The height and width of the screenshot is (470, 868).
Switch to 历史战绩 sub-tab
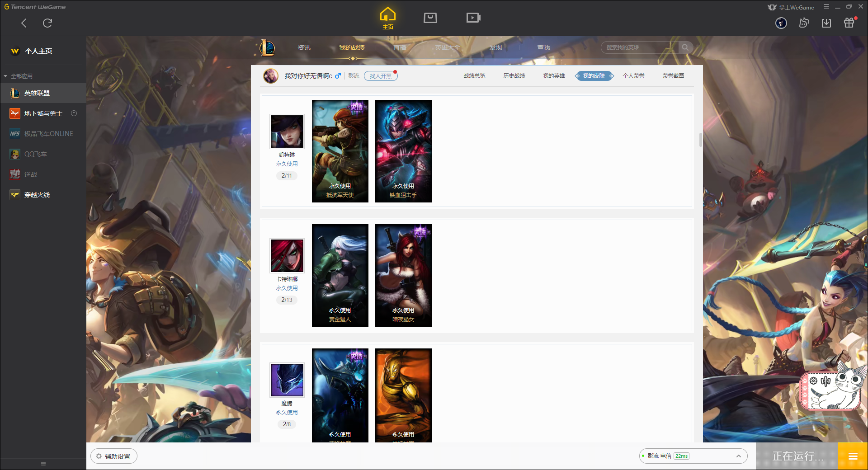point(514,76)
